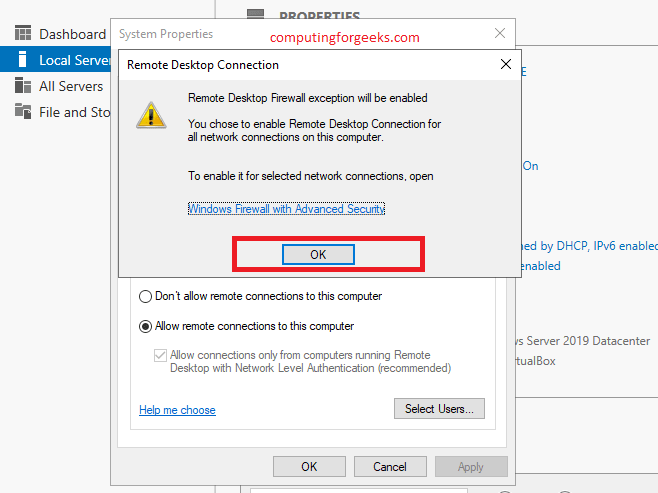Go to All Servers in the sidebar
This screenshot has width=658, height=493.
(71, 86)
